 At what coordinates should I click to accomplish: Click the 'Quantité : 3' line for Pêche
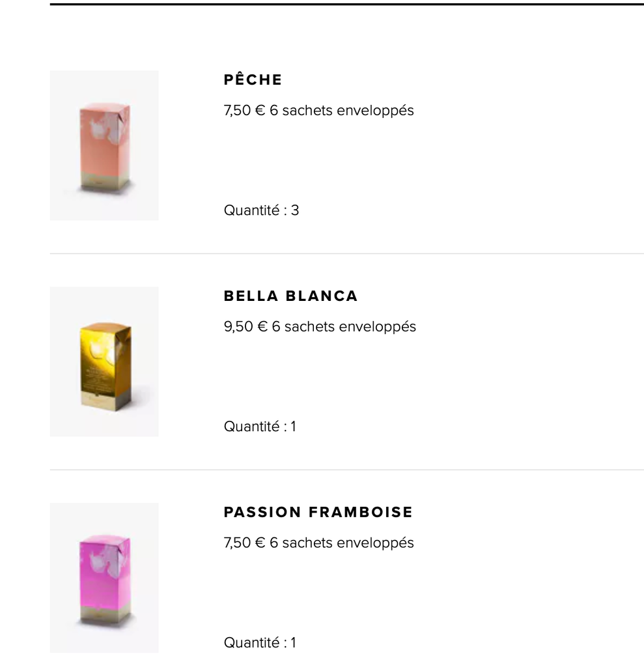[261, 210]
